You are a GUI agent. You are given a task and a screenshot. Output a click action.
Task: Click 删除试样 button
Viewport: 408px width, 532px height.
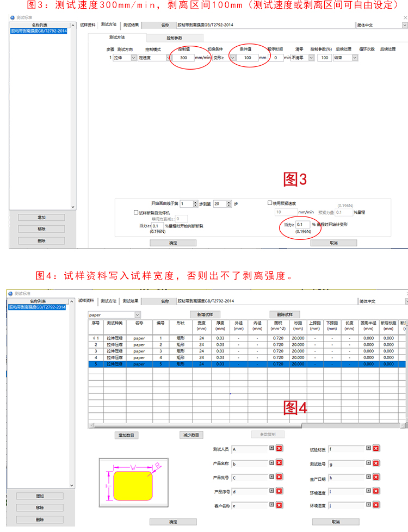285,314
